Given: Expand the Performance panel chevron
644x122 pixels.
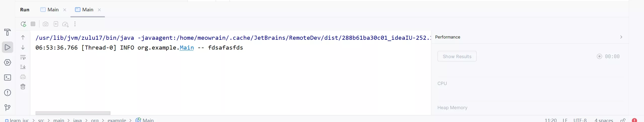Looking at the screenshot, I should click(621, 37).
